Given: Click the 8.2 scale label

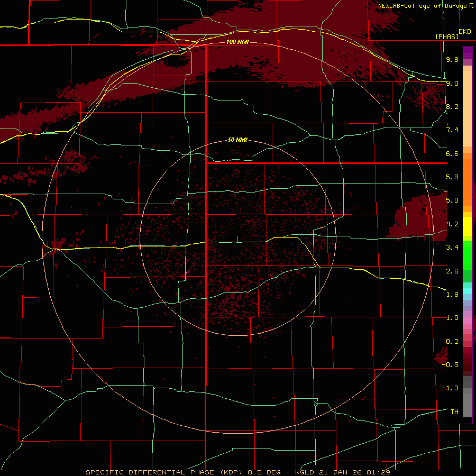Looking at the screenshot, I should [x=452, y=106].
